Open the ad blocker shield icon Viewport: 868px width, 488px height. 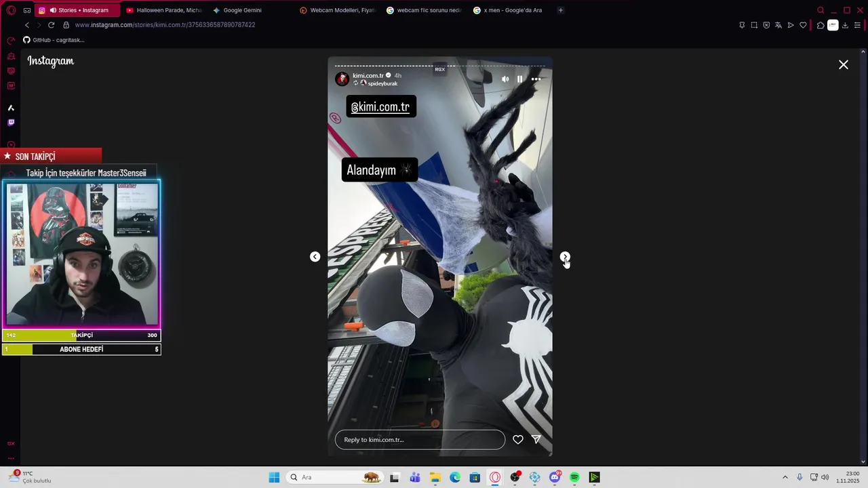pyautogui.click(x=766, y=25)
